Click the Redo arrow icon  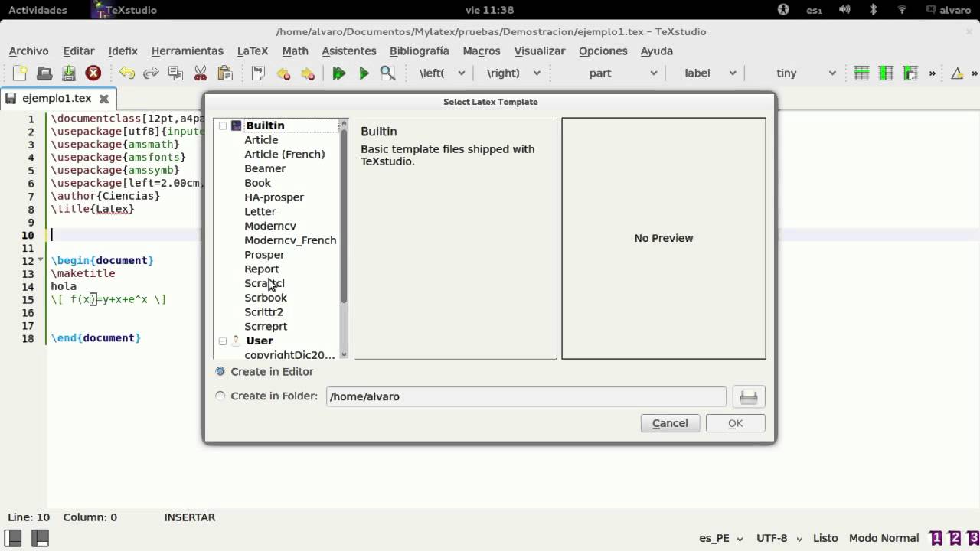click(152, 73)
